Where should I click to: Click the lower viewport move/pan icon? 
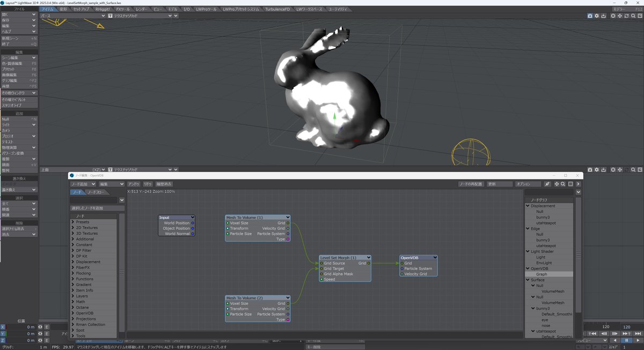click(x=620, y=169)
